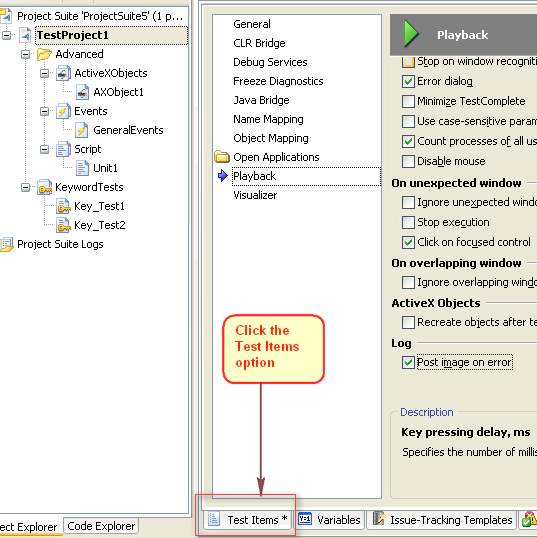Select the Key_Test1 tree label
This screenshot has width=537, height=538.
coord(100,206)
